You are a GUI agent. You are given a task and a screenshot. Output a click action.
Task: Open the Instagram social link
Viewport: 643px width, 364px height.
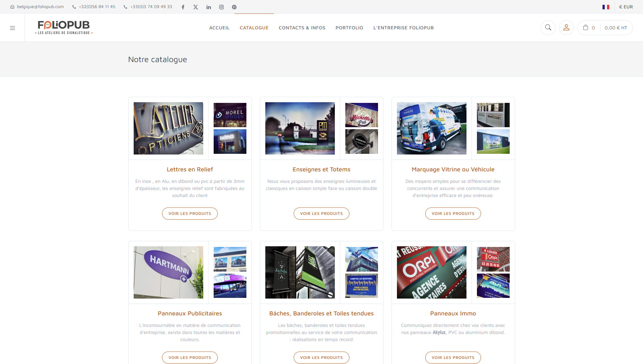coord(221,7)
